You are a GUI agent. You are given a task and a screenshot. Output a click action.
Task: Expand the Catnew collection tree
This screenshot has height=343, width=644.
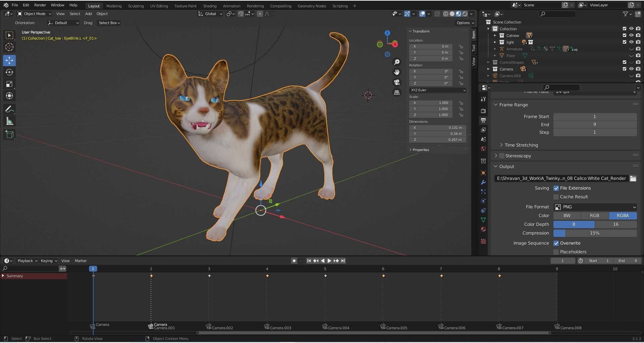pyautogui.click(x=495, y=36)
